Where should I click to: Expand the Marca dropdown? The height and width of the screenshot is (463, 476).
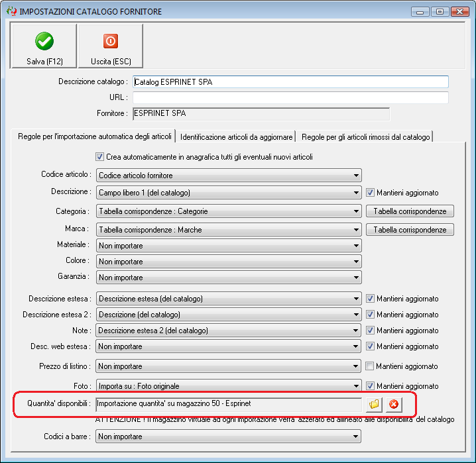click(x=229, y=230)
